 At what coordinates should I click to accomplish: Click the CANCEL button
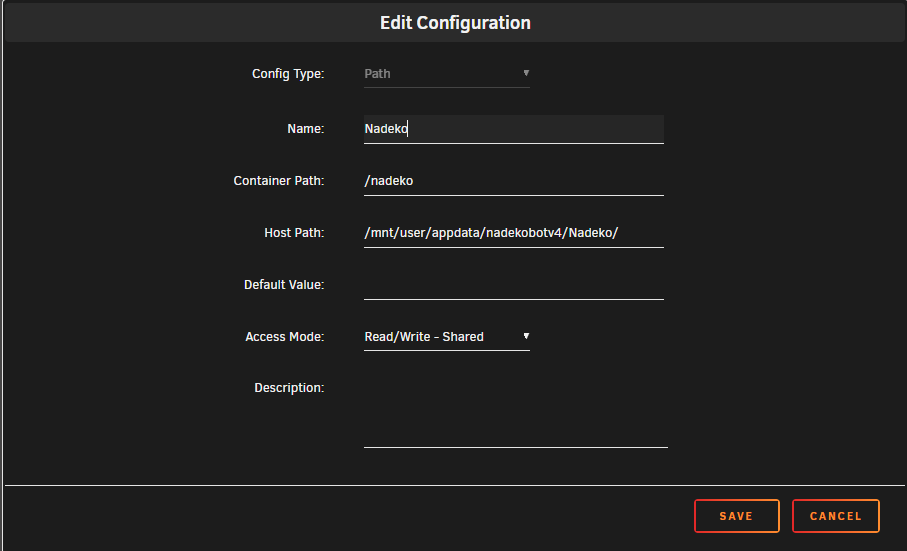(x=835, y=516)
